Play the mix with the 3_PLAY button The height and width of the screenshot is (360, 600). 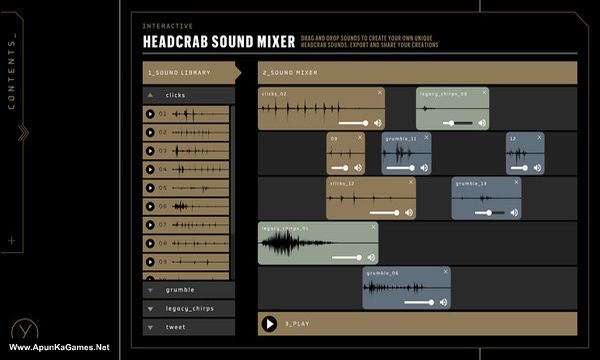pos(269,324)
